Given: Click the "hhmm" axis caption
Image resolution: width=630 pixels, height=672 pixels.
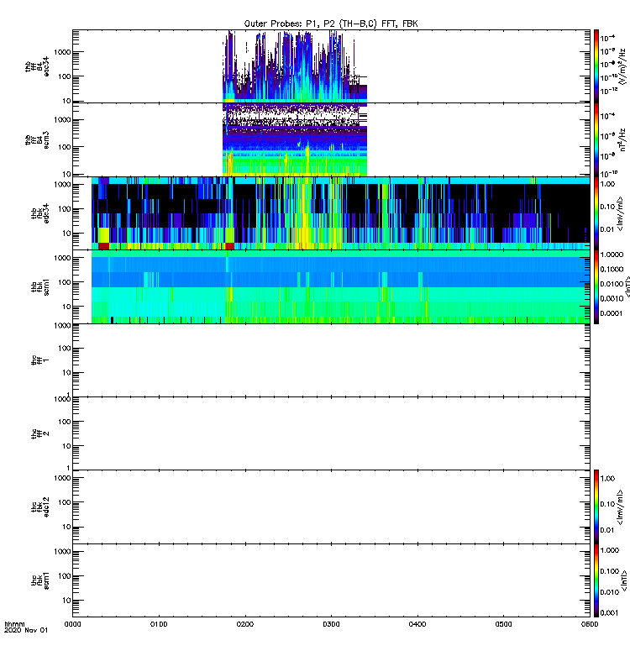Looking at the screenshot, I should pyautogui.click(x=14, y=624).
